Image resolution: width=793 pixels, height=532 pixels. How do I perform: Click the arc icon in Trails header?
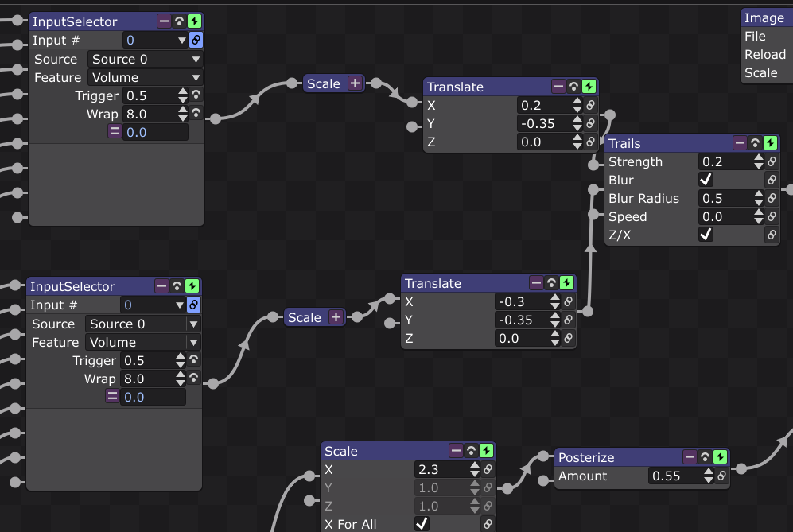point(755,143)
